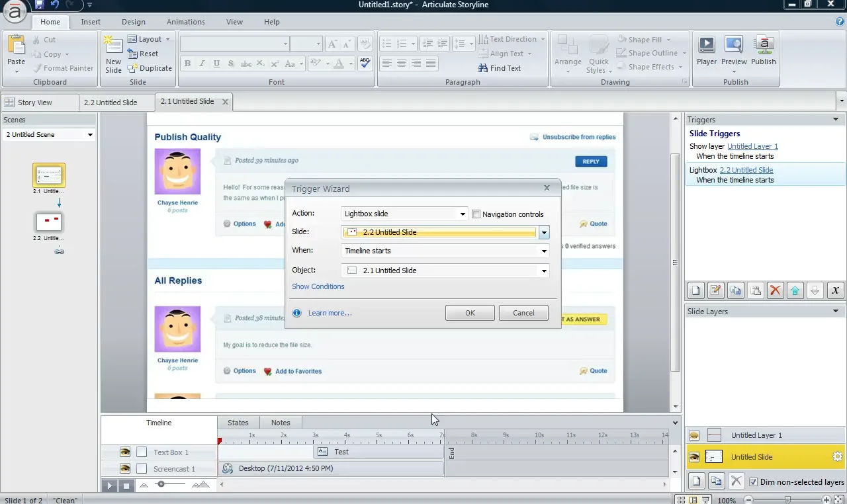Open the States tab
Viewport: 847px width, 504px height.
point(238,423)
